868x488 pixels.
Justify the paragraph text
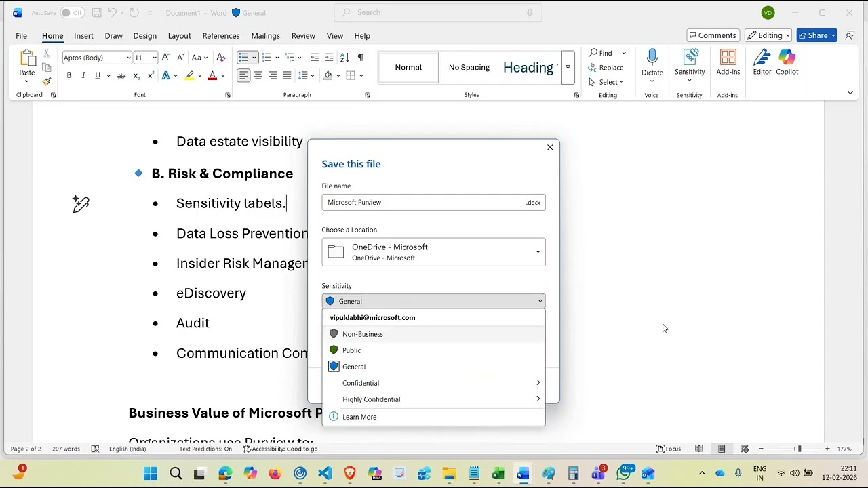(287, 75)
